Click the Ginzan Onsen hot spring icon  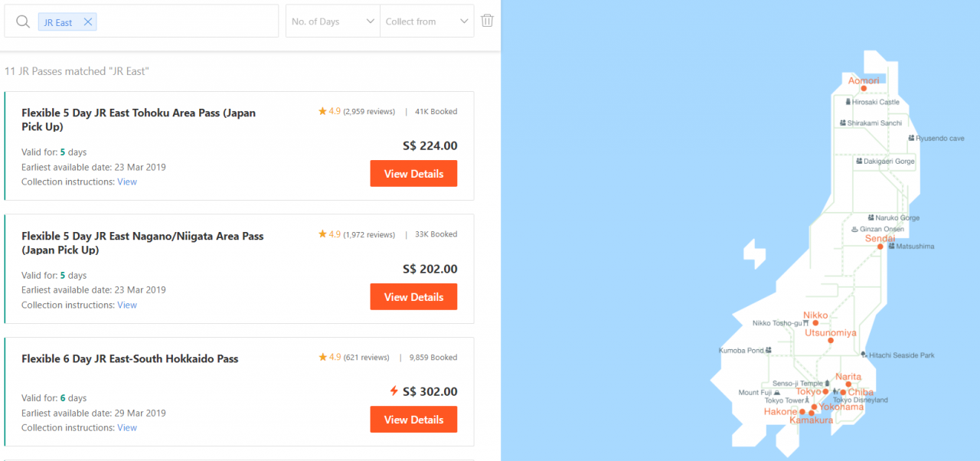pyautogui.click(x=854, y=229)
